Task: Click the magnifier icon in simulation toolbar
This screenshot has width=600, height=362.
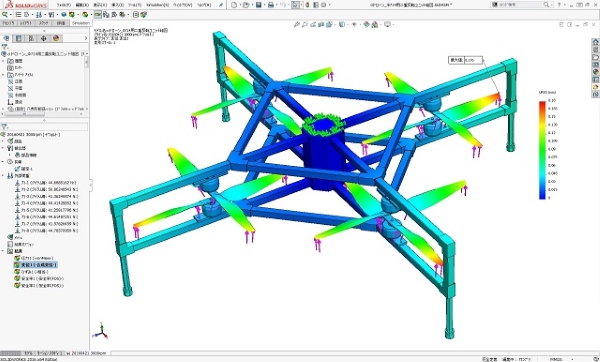Action: pyautogui.click(x=5, y=15)
